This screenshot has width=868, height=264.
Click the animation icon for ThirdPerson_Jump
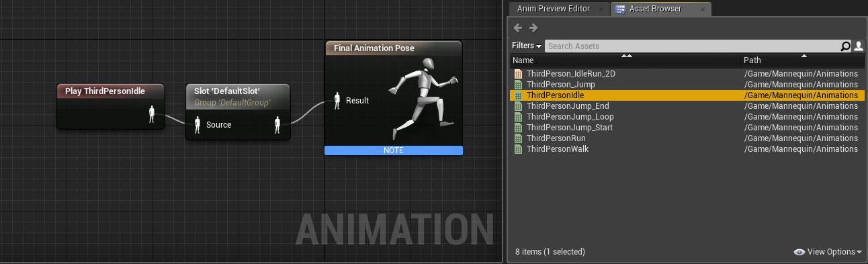tap(518, 85)
